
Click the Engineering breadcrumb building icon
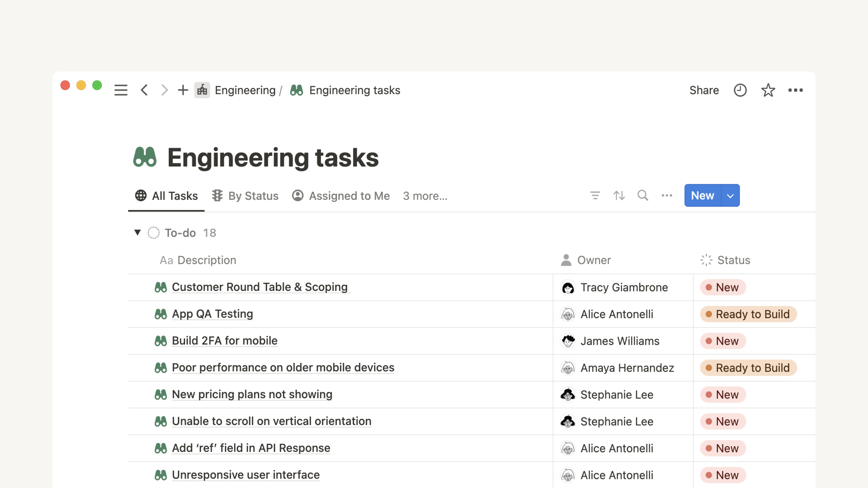202,90
